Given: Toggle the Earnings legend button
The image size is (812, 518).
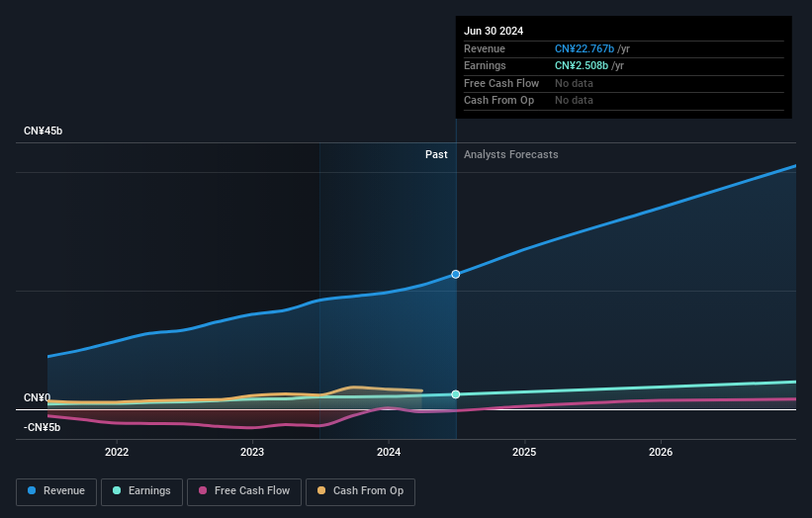Looking at the screenshot, I should pyautogui.click(x=141, y=491).
